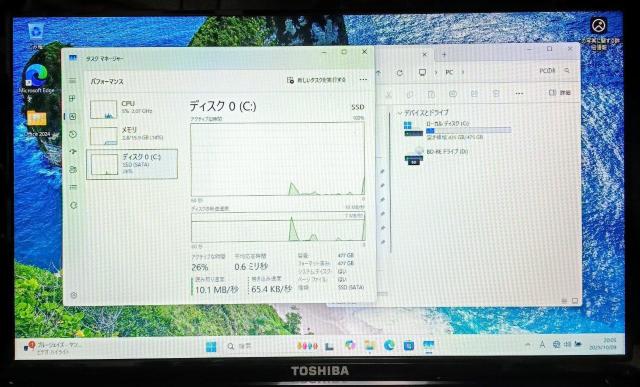This screenshot has height=387, width=640.
Task: Click Copy icon in Explorer toolbar
Action: click(x=410, y=94)
